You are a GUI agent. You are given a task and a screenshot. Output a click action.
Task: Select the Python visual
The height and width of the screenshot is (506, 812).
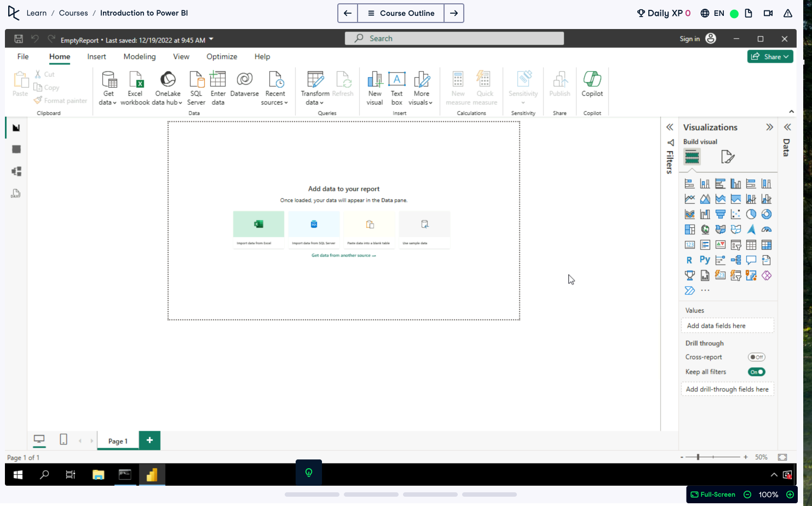[x=705, y=260]
